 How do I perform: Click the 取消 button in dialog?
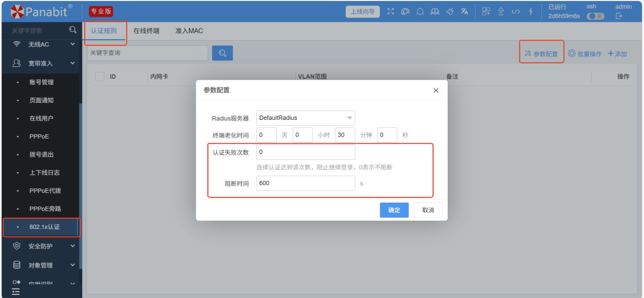428,210
